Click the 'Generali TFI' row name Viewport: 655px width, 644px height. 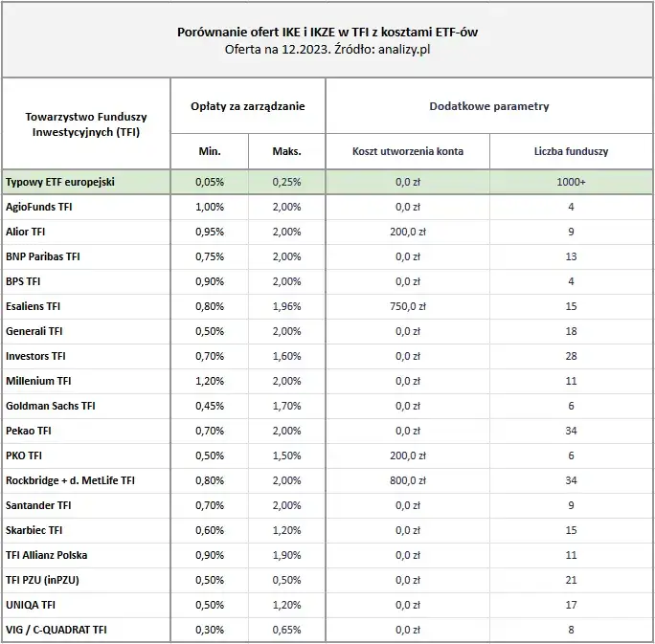34,331
